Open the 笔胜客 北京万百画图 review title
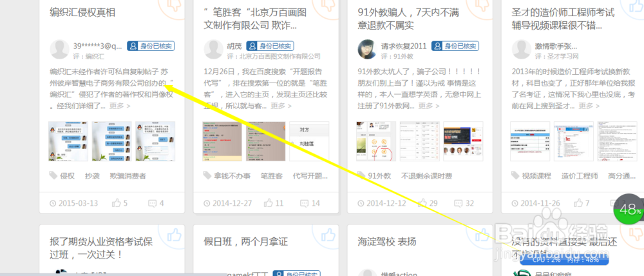Screen dimensions: 644x276 coord(256,19)
